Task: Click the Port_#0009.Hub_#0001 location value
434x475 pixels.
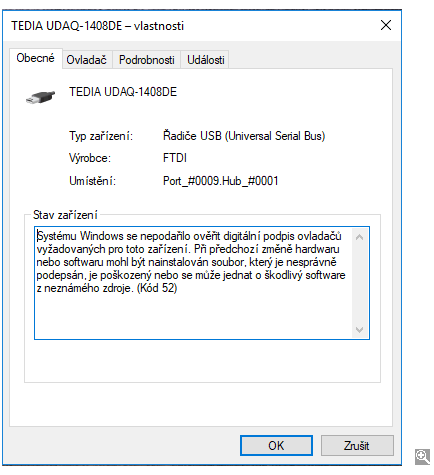Action: coord(220,181)
